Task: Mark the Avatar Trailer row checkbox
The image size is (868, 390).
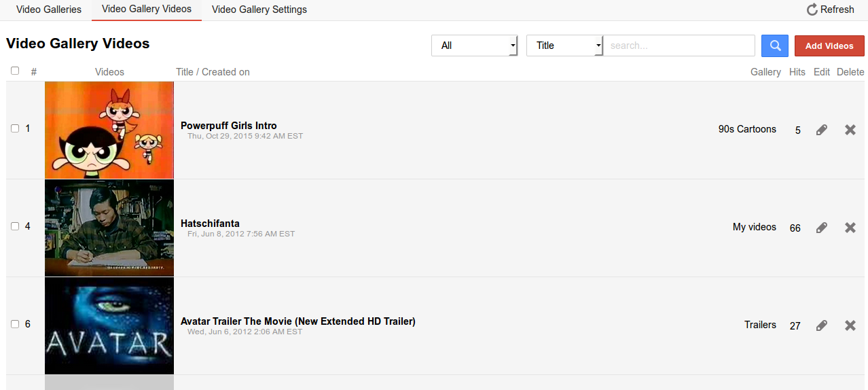Action: 15,324
